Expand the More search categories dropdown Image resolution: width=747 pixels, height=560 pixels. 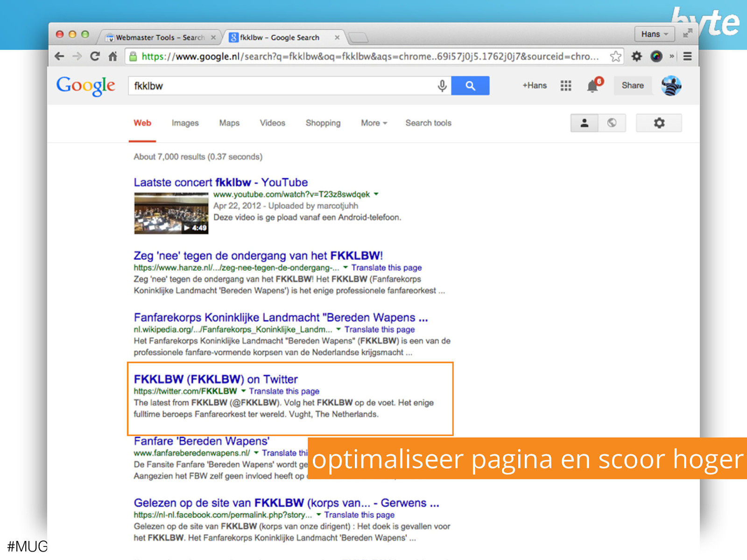click(374, 123)
